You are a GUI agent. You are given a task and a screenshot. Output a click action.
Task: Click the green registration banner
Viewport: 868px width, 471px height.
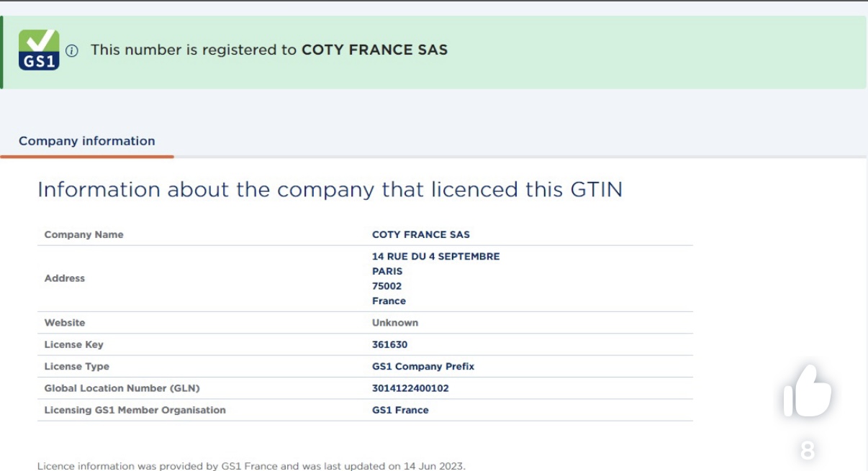(x=434, y=52)
